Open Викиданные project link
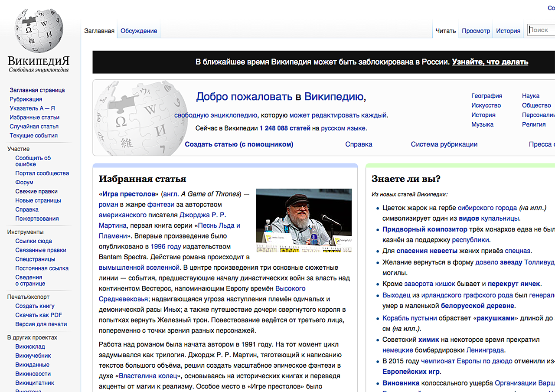555x392 pixels. [x=33, y=365]
